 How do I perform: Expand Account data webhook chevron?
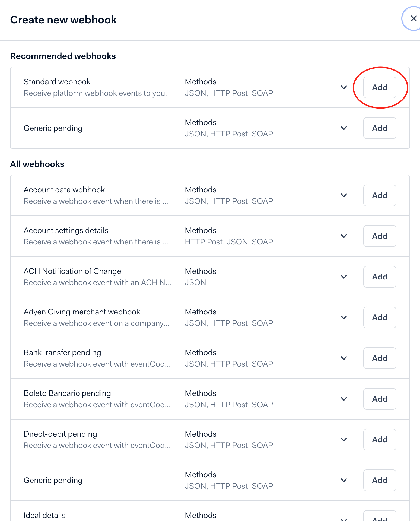[x=344, y=195]
